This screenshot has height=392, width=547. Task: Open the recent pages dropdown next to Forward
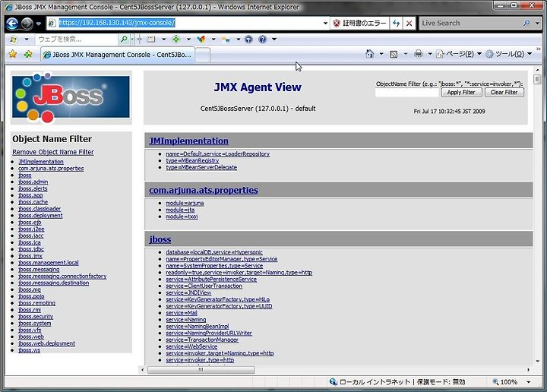(x=39, y=24)
